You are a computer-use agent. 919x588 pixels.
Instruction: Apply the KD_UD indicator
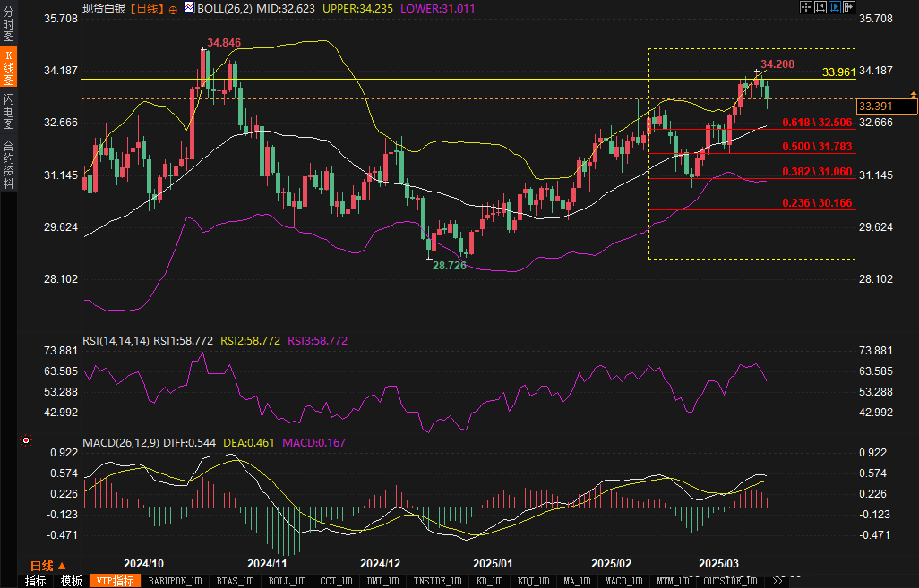click(x=489, y=581)
